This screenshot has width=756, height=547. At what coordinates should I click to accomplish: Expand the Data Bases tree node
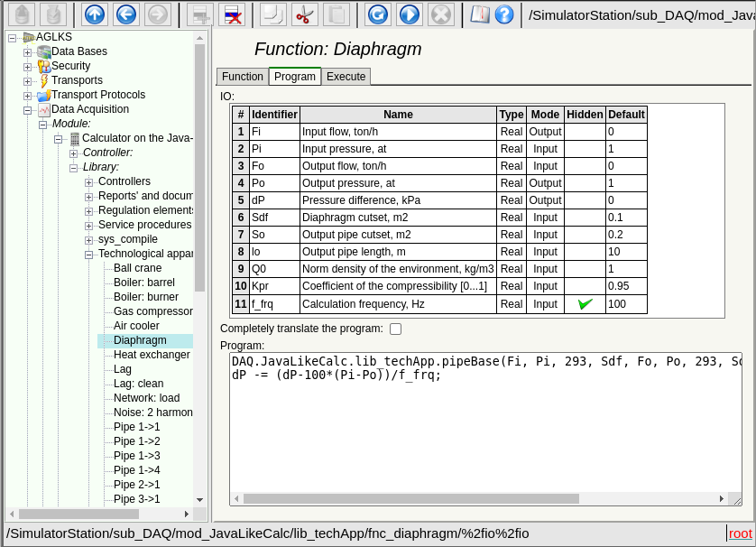(x=27, y=52)
